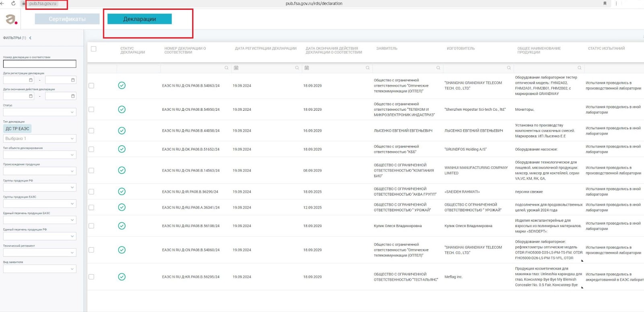644x312 pixels.
Task: Click expiry date 08.09.2029 cell
Action: click(x=312, y=170)
